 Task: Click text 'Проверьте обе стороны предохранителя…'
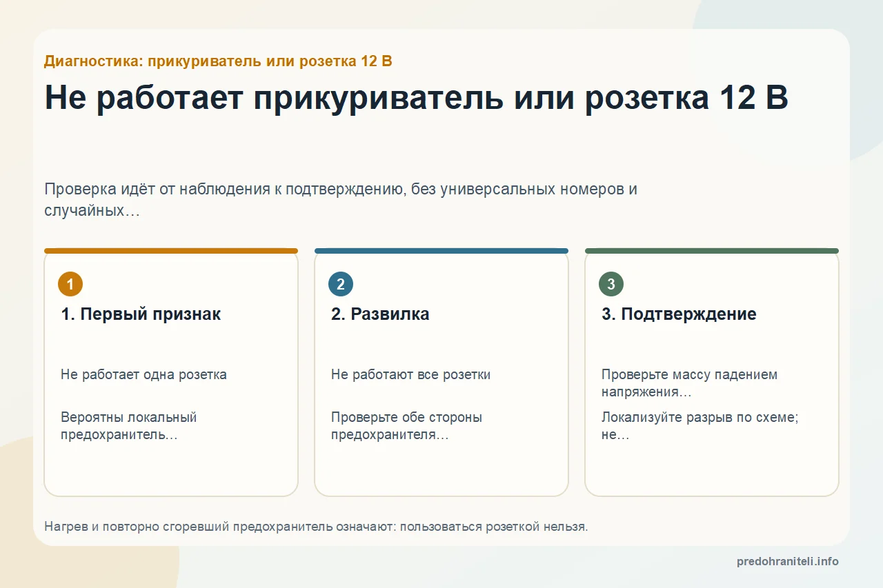pyautogui.click(x=406, y=426)
